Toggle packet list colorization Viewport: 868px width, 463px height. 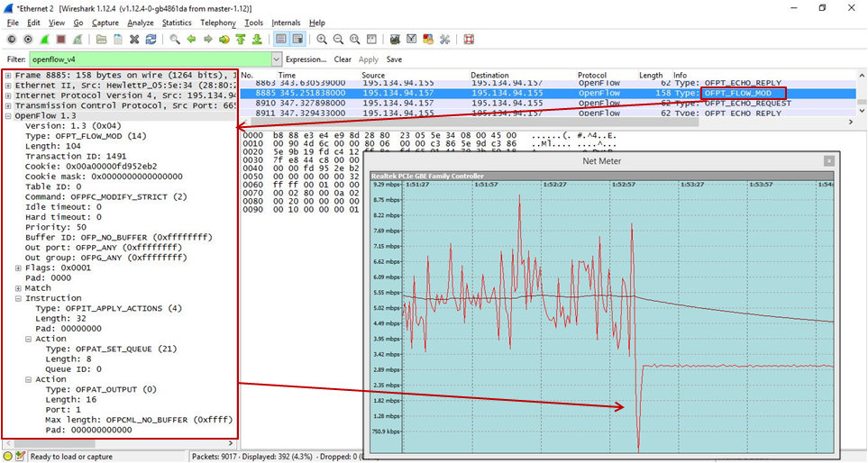[x=281, y=40]
